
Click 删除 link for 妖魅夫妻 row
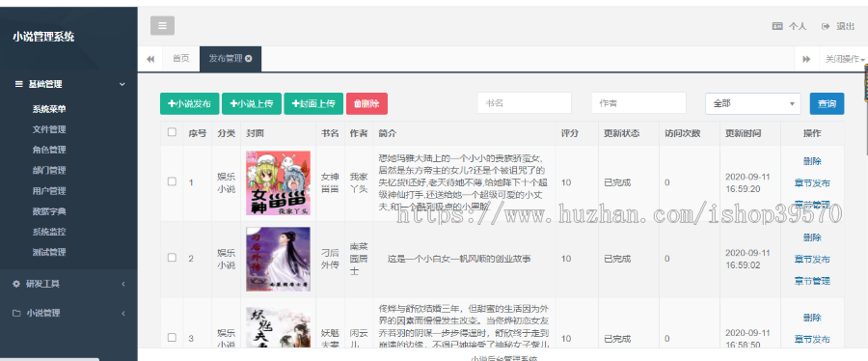(812, 318)
